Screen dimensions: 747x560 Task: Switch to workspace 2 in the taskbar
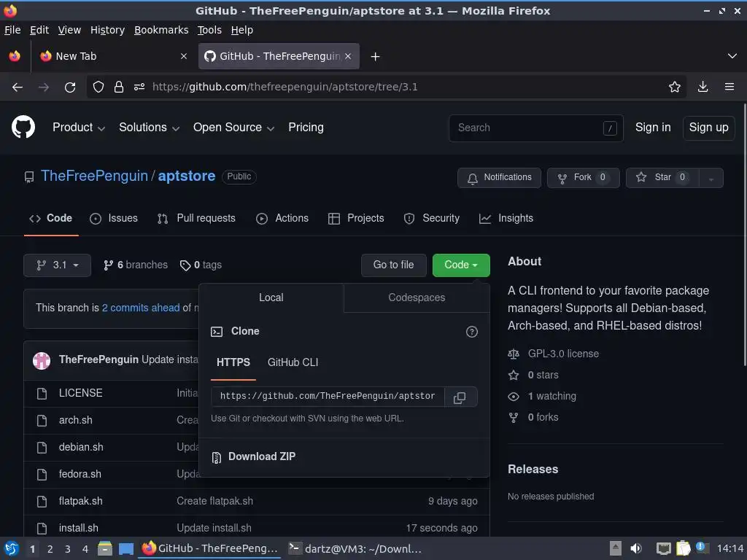coord(50,549)
